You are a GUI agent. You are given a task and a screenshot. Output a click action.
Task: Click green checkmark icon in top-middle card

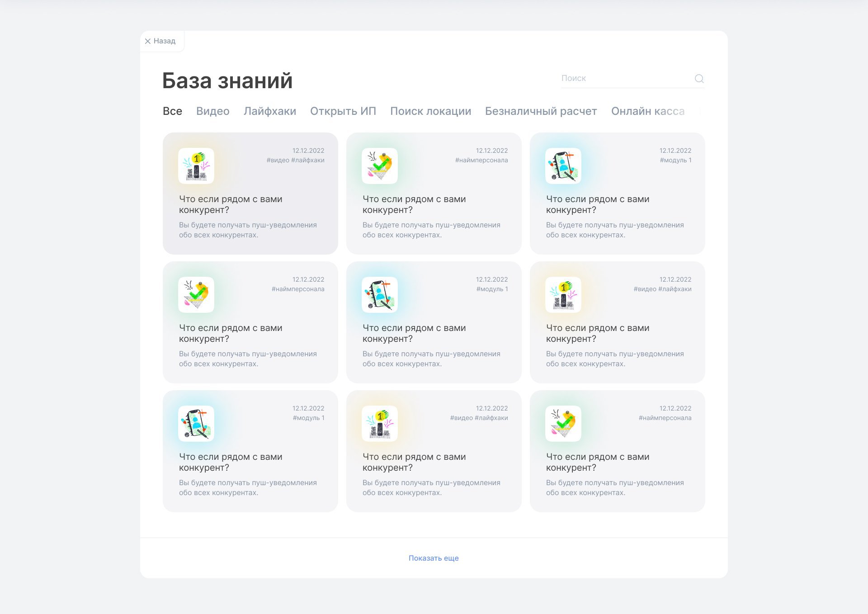pos(380,166)
